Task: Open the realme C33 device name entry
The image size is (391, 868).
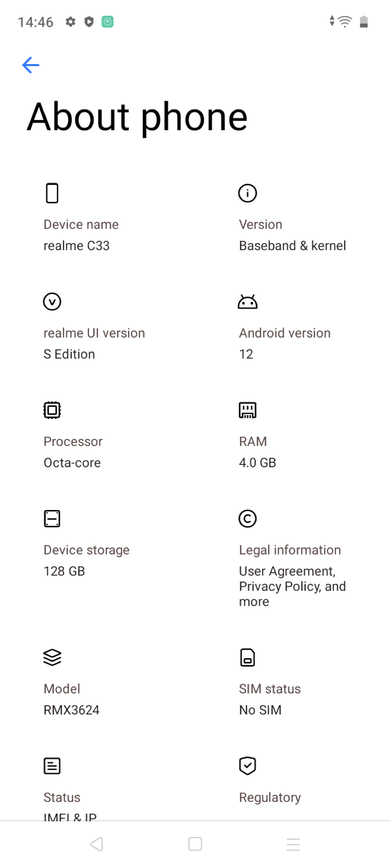Action: [76, 246]
